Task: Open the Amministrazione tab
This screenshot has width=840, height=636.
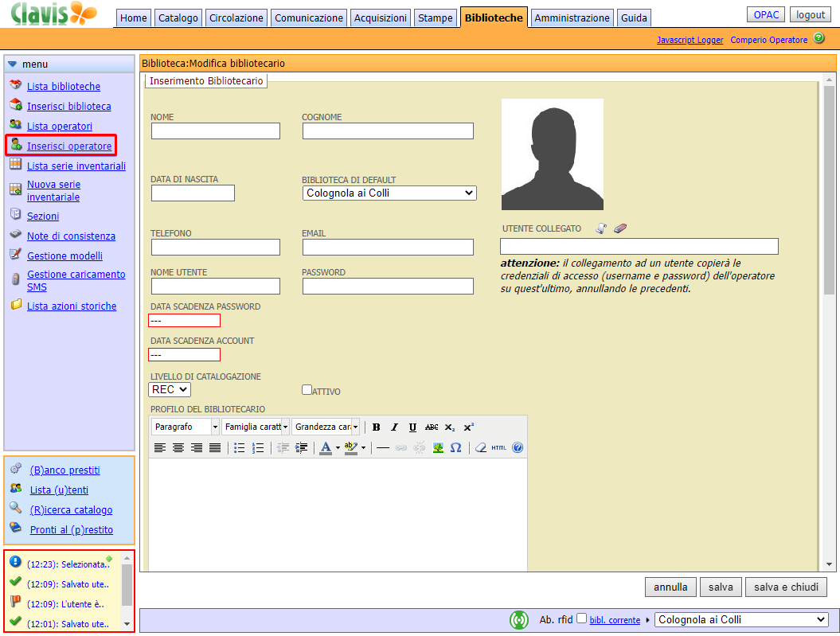Action: pos(572,18)
